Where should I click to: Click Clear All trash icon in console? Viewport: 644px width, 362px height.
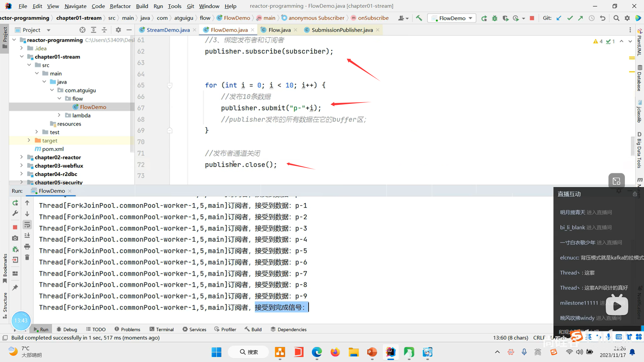pos(27,257)
